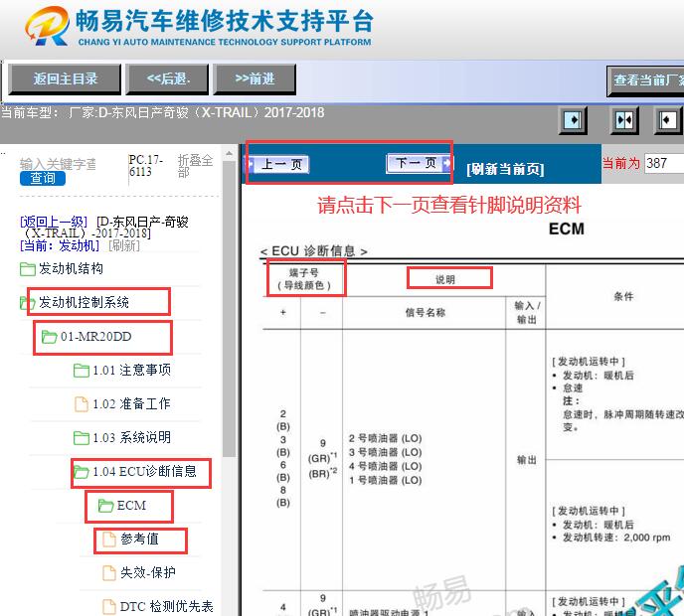This screenshot has width=684, height=616.
Task: Click the 发动机结构 folder icon
Action: click(x=28, y=269)
